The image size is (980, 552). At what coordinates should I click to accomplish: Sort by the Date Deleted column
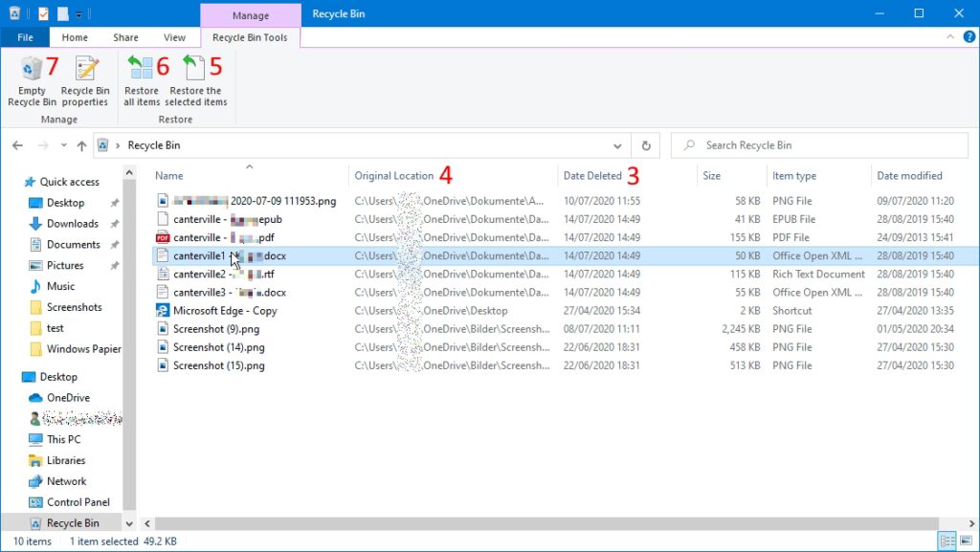592,176
